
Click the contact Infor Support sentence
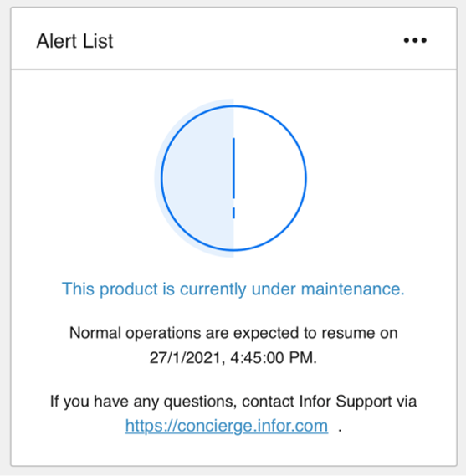(x=233, y=402)
